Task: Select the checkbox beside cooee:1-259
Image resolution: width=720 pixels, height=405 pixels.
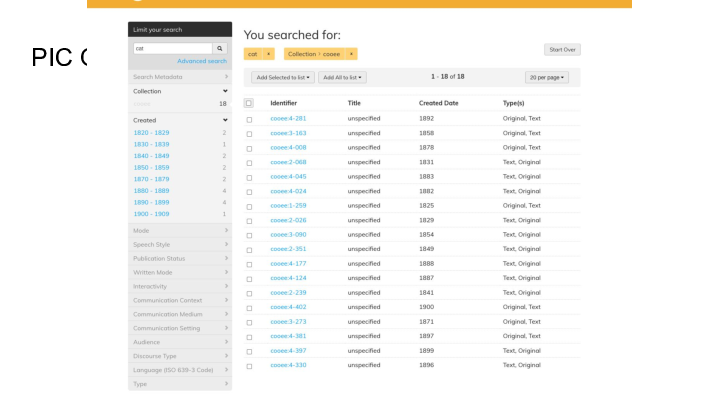Action: (249, 206)
